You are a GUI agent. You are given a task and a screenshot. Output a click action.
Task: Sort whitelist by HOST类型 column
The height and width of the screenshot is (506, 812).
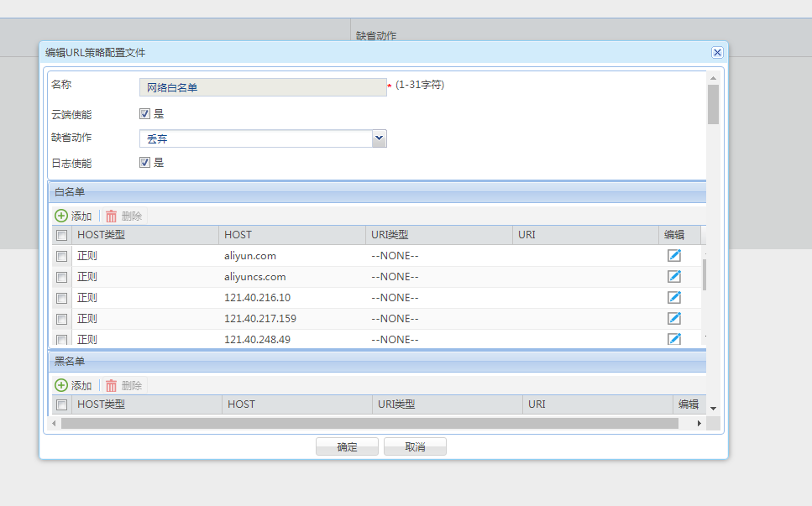[x=145, y=235]
